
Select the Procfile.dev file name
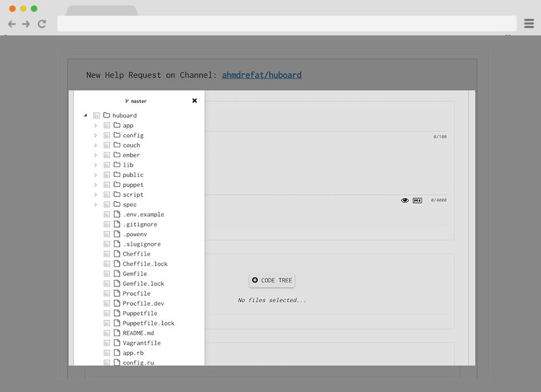144,303
